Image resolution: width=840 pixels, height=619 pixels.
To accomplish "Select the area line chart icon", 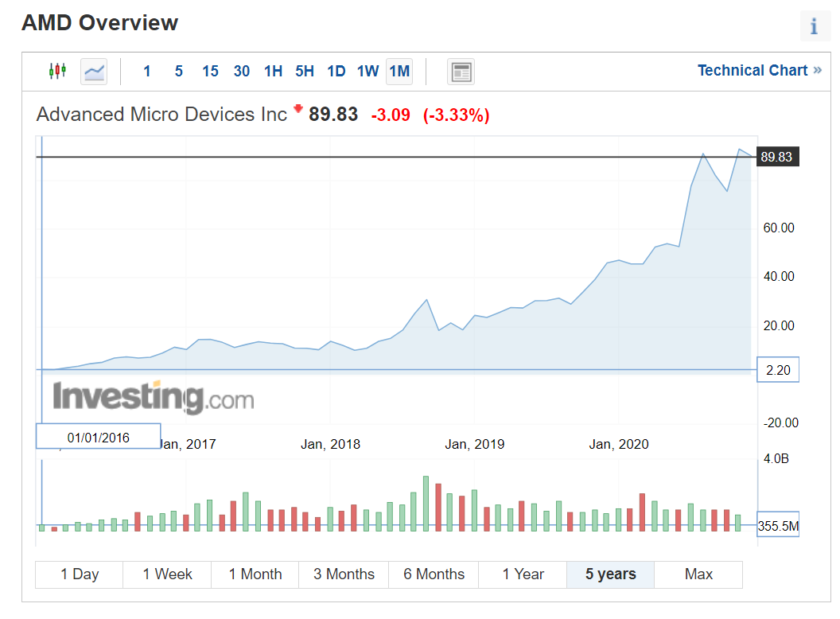I will [94, 72].
